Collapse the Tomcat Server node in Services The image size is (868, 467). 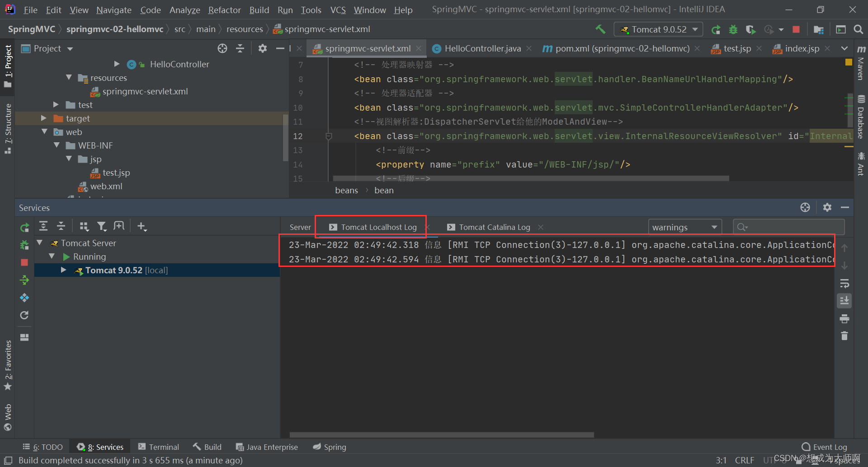pyautogui.click(x=40, y=243)
